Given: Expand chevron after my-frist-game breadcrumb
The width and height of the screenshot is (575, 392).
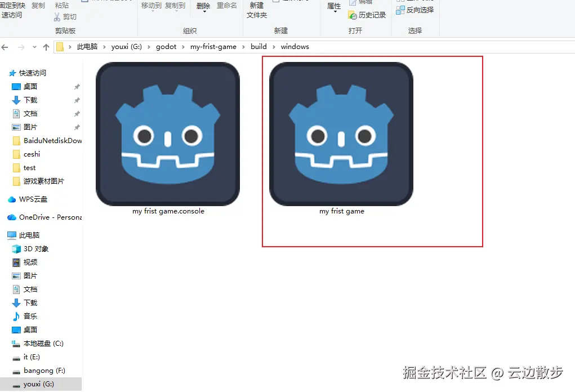Looking at the screenshot, I should pos(243,47).
